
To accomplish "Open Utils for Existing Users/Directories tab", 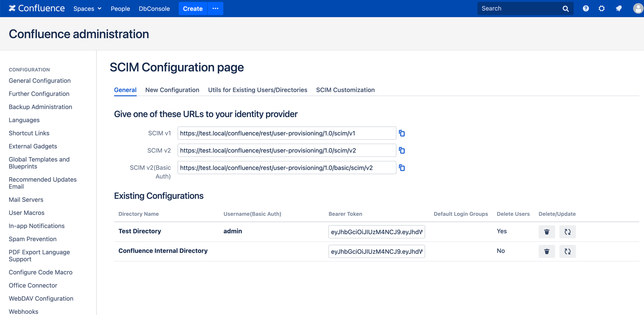I will coord(258,90).
